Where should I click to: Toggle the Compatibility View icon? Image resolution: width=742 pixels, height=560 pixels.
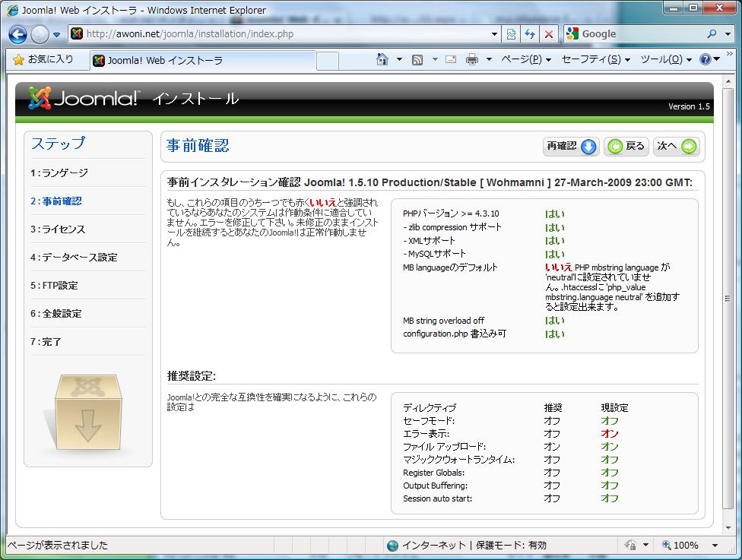[511, 34]
